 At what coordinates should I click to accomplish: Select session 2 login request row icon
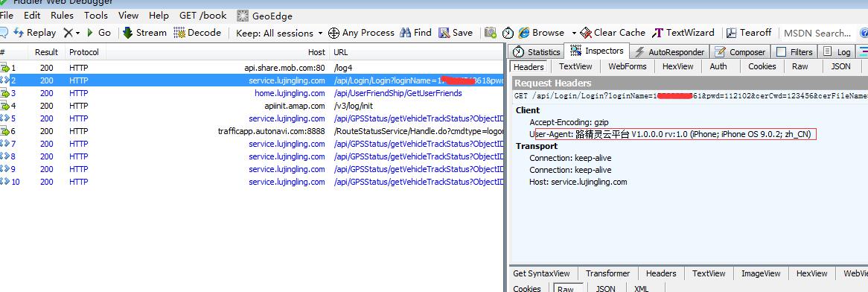[x=5, y=81]
